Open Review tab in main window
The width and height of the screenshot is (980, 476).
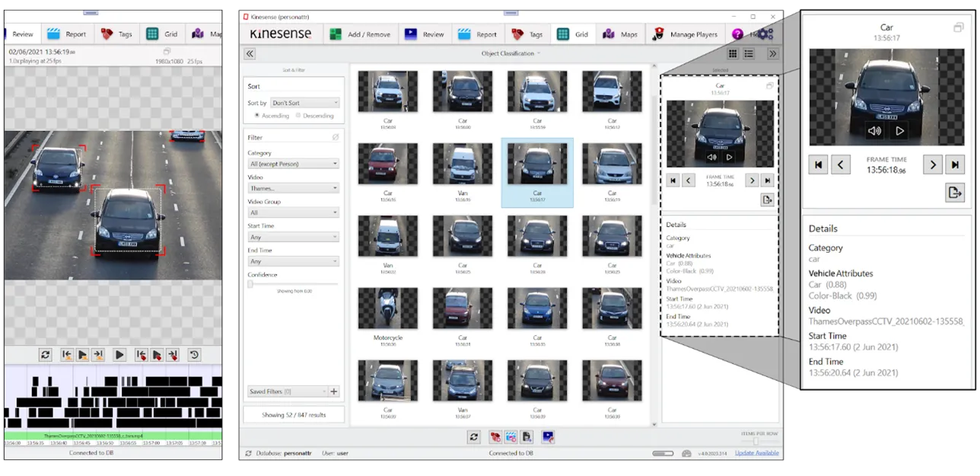[425, 34]
